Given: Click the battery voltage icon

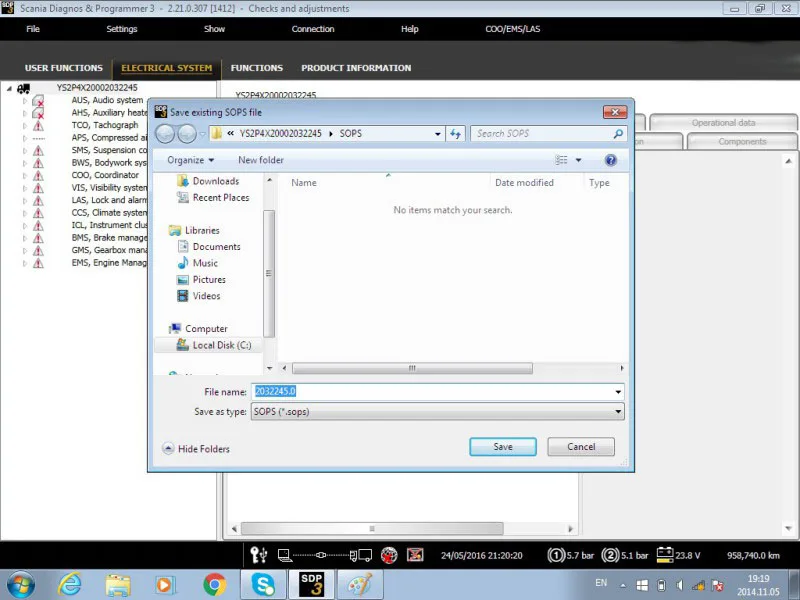Looking at the screenshot, I should [664, 555].
